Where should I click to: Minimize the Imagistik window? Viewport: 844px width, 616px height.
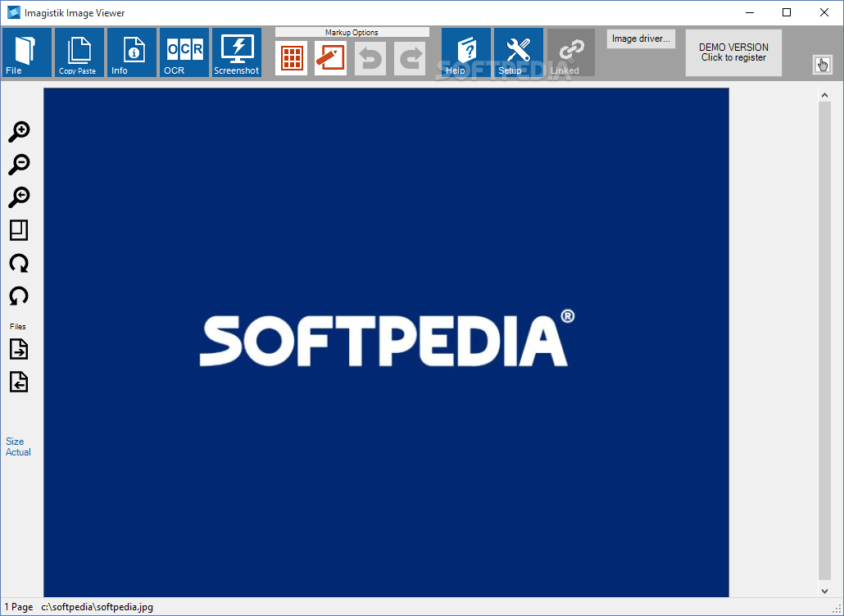749,12
